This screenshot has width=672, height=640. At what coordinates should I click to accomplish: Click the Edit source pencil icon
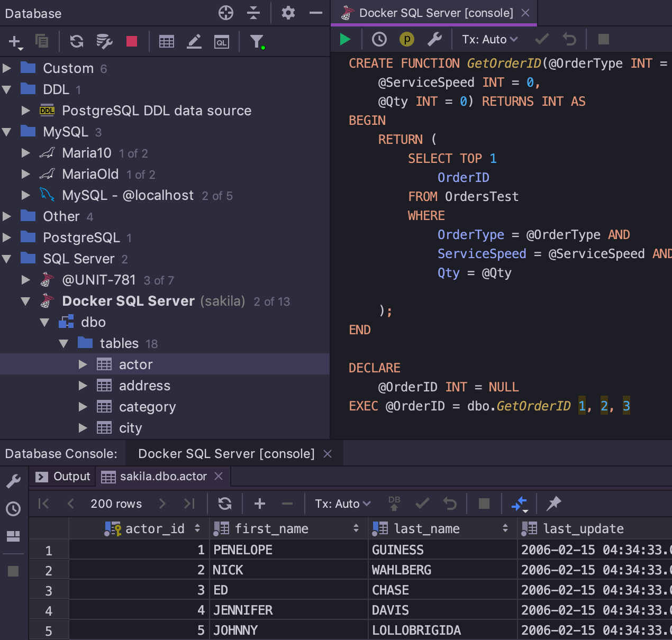tap(194, 41)
